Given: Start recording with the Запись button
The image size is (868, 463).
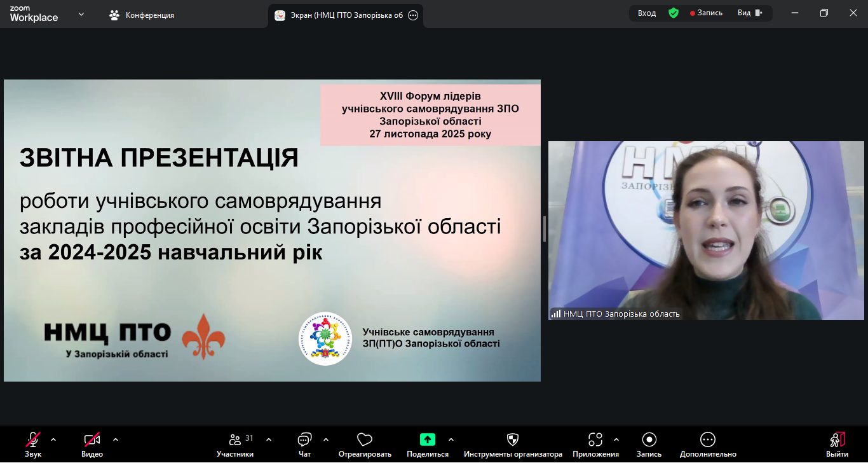Looking at the screenshot, I should click(649, 439).
